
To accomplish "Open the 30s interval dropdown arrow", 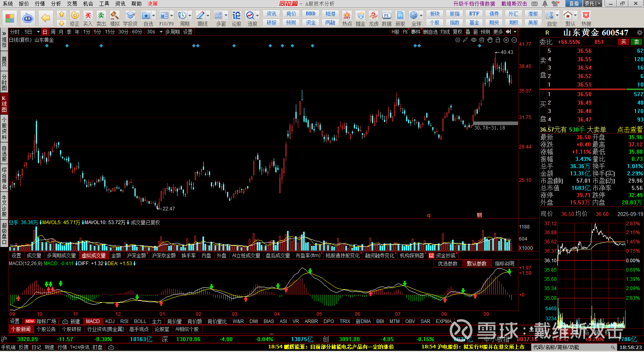I will pyautogui.click(x=161, y=32).
